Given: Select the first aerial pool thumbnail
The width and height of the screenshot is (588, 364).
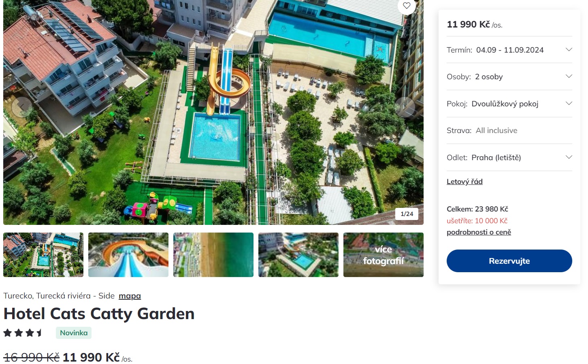Looking at the screenshot, I should click(43, 255).
